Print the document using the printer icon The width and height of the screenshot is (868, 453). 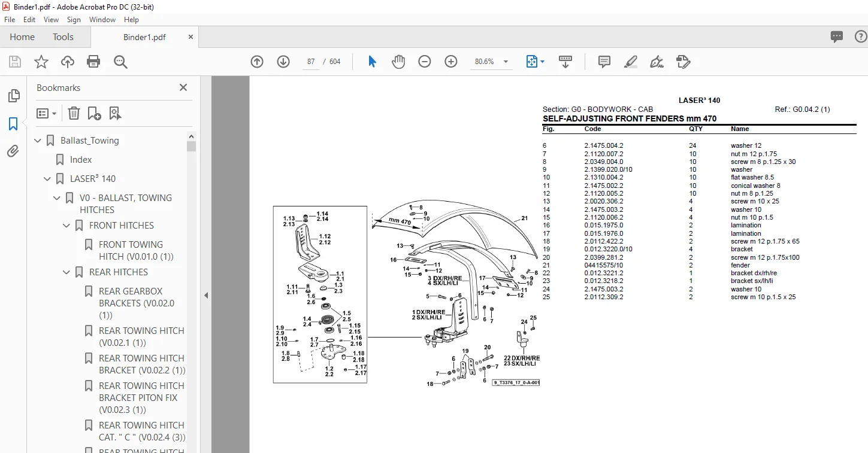point(93,62)
